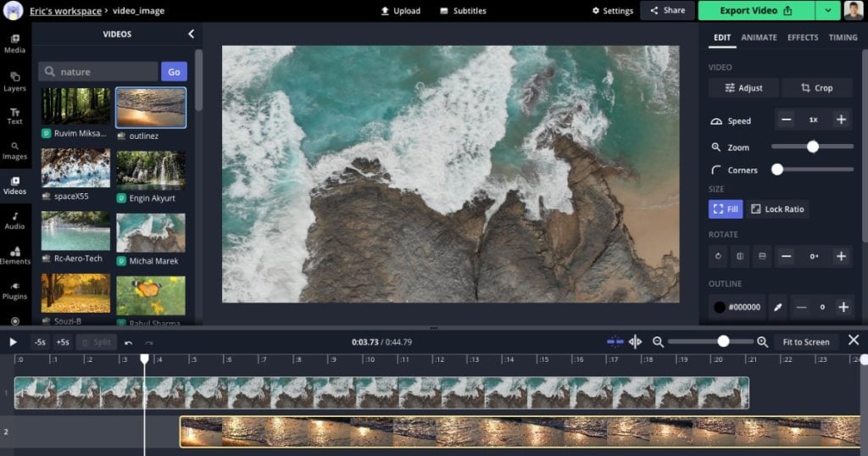Screen dimensions: 868x456
Task: Click the Zoom slider handle
Action: pos(813,147)
